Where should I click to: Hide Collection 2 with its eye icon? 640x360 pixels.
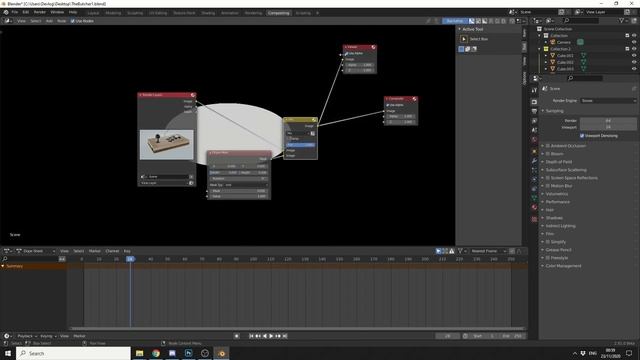coord(634,49)
